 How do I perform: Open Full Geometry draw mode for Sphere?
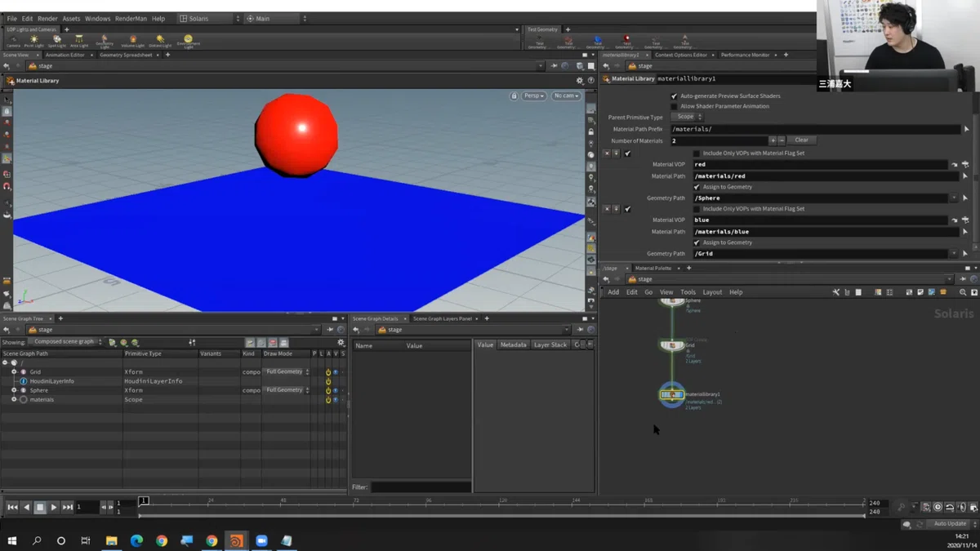tap(287, 390)
